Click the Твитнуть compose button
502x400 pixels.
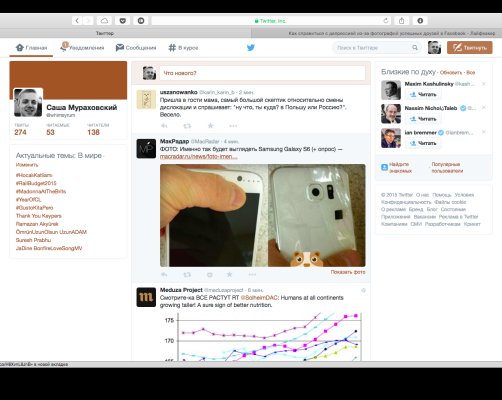[x=469, y=48]
